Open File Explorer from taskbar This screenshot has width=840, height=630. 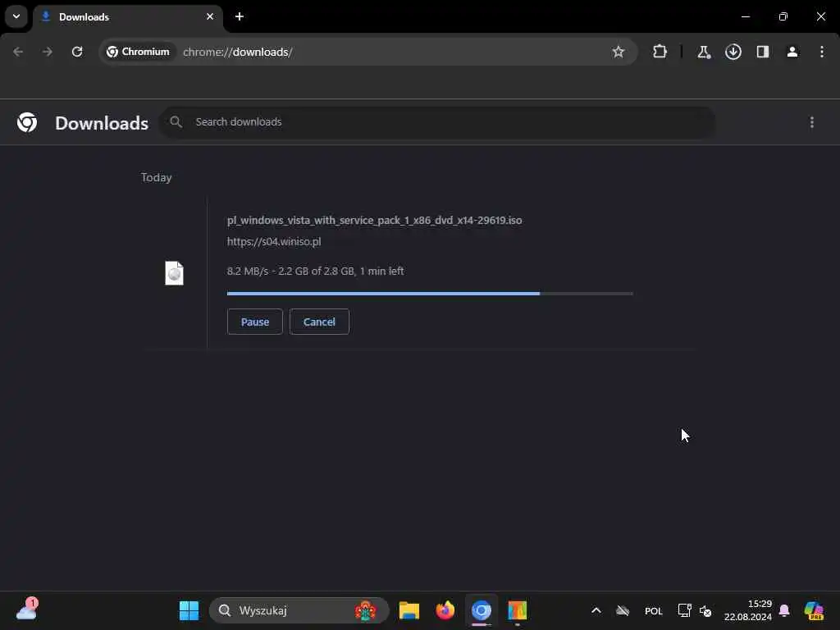[409, 610]
